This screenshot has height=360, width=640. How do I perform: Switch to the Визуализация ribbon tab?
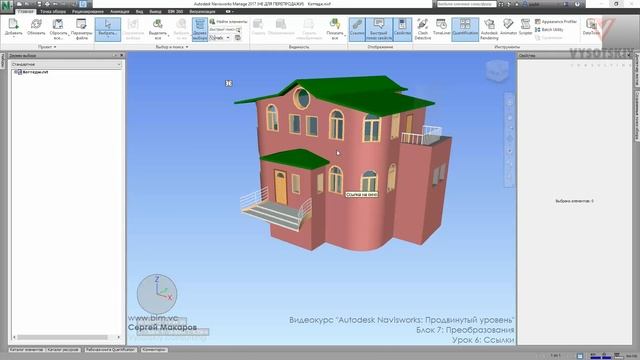pyautogui.click(x=202, y=11)
